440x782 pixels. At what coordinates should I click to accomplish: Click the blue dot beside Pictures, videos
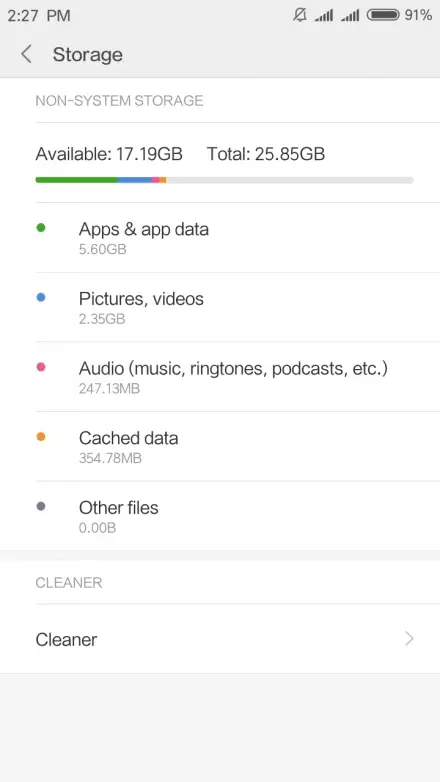pos(41,298)
